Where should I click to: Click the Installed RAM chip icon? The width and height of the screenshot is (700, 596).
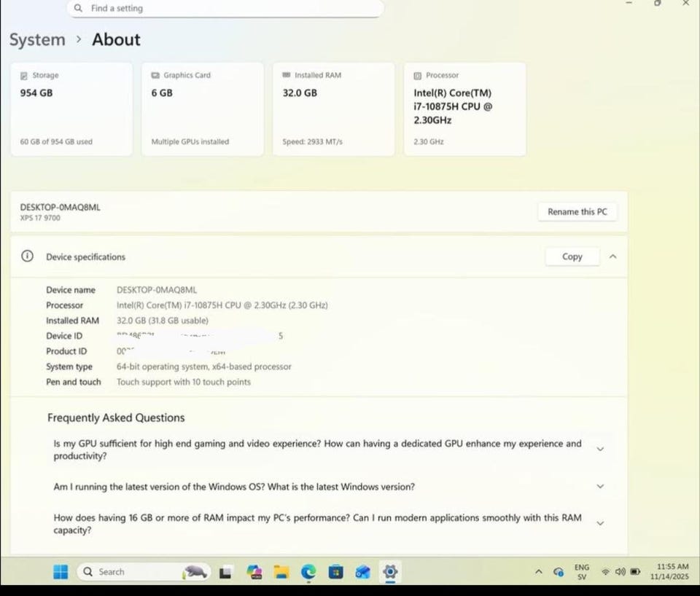(287, 75)
